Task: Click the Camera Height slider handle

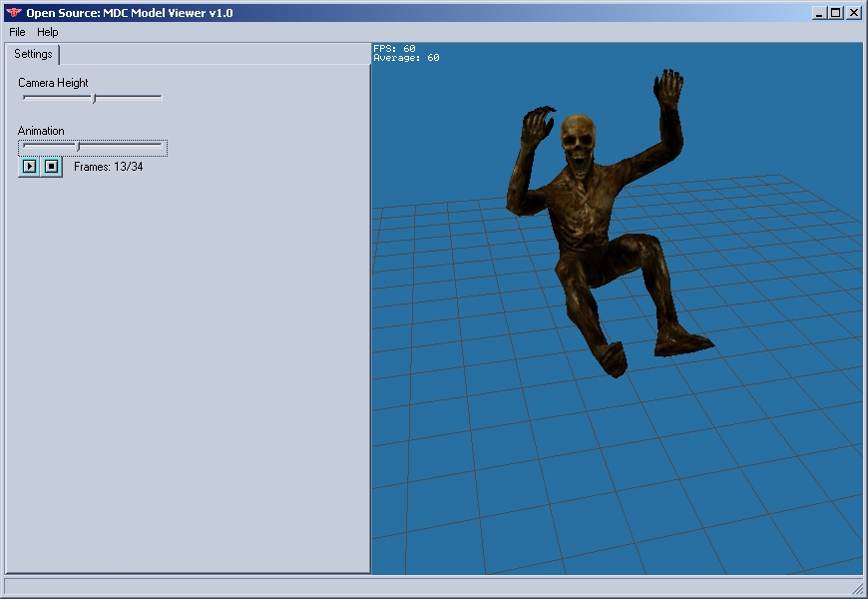Action: [x=94, y=98]
